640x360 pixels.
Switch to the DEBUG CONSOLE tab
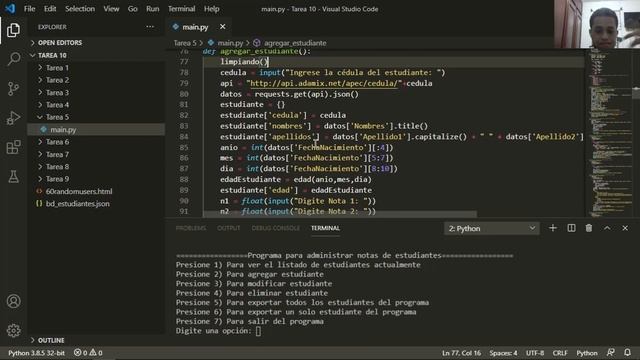(276, 228)
